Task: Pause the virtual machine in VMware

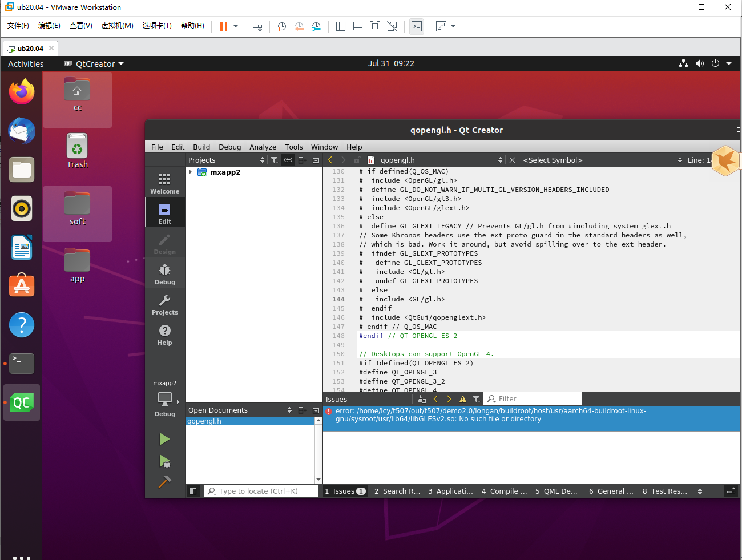Action: pos(224,26)
